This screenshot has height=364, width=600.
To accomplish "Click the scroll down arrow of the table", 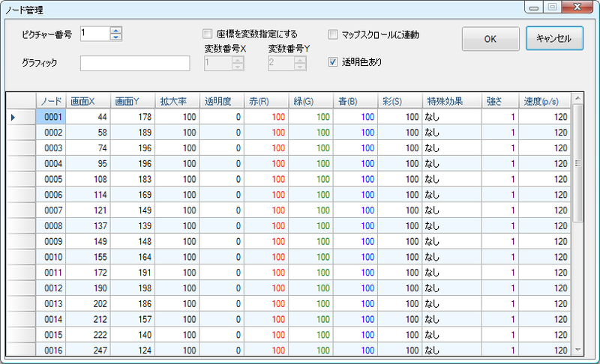I will [x=577, y=350].
